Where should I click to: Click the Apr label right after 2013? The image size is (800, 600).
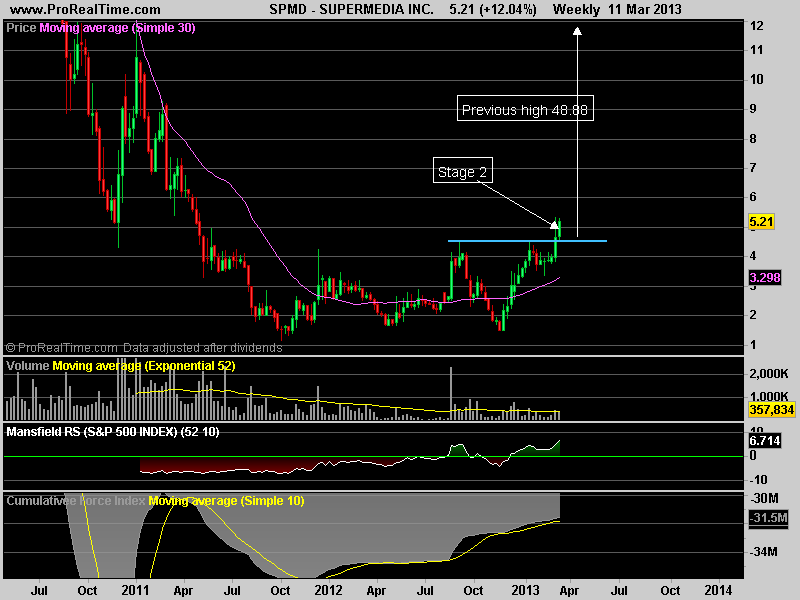(569, 590)
